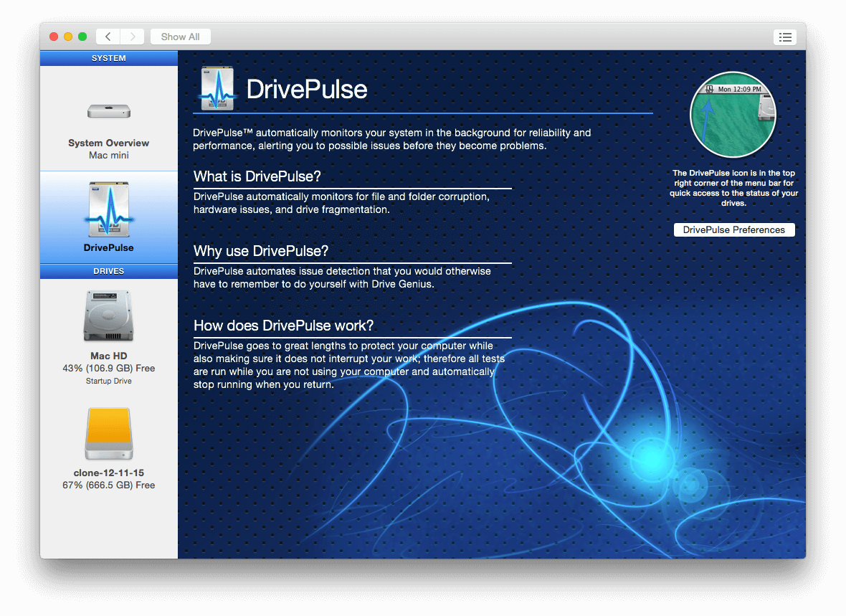846x616 pixels.
Task: Click the Startup Drive label
Action: 109,382
